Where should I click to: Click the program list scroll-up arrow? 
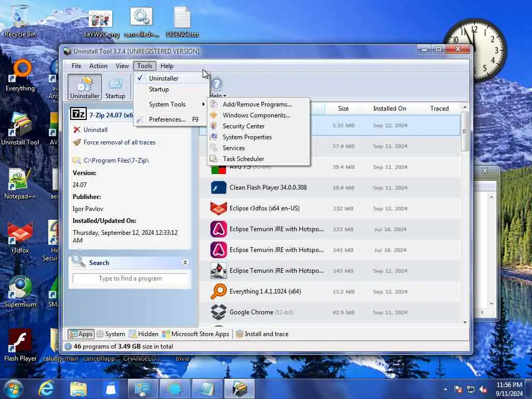(464, 107)
